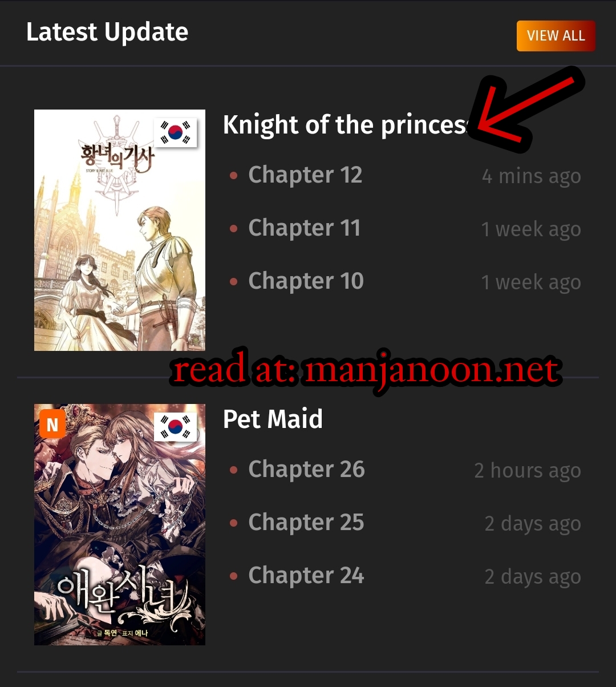Image resolution: width=616 pixels, height=687 pixels.
Task: Click the VIEW ALL button
Action: (556, 36)
